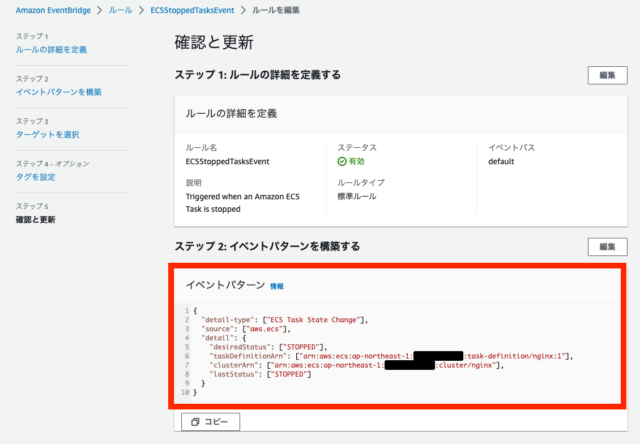This screenshot has height=444, width=640.
Task: Jump to step 3 ターゲットを選択
Action: pos(47,135)
